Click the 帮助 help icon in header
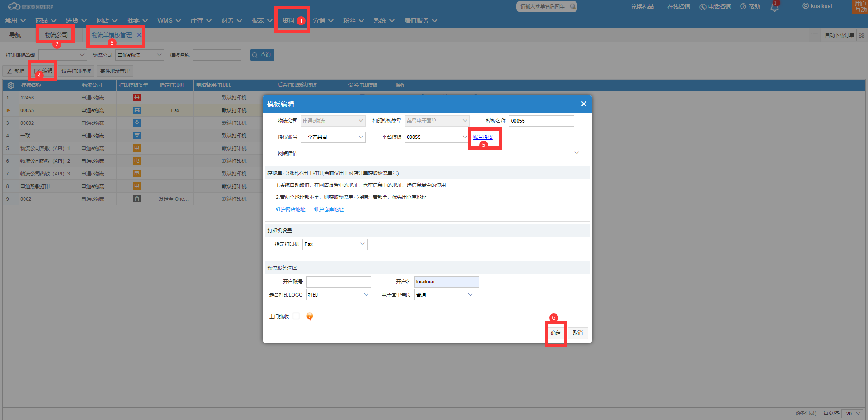Viewport: 868px width, 420px height. (x=743, y=6)
